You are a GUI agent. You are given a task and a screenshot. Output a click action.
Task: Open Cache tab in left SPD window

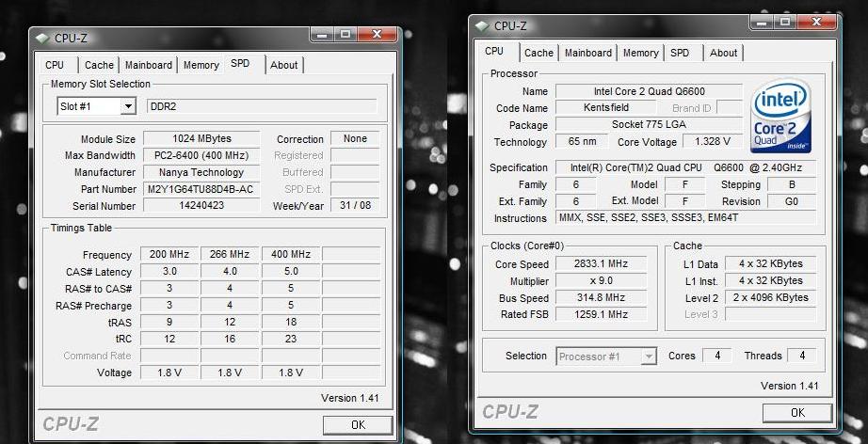[x=99, y=65]
